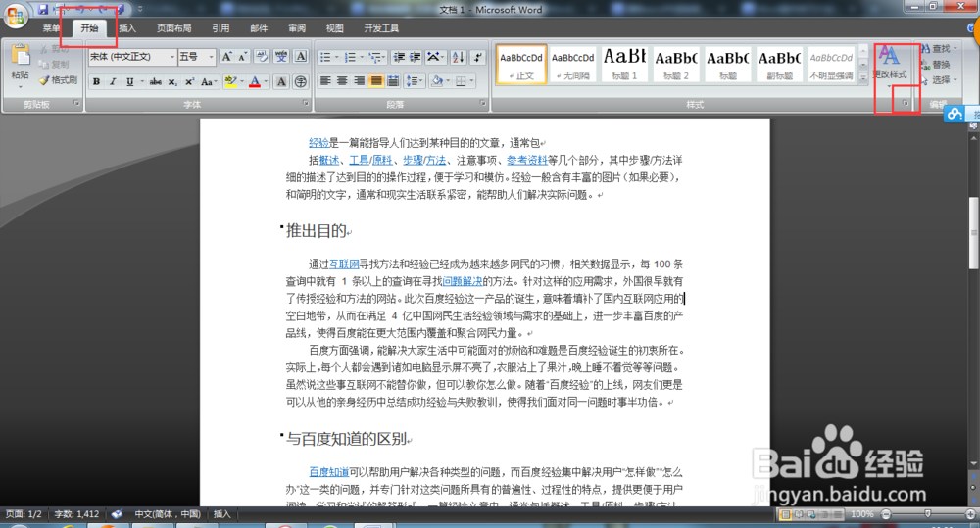Viewport: 980px width, 528px height.
Task: Toggle Italic formatting
Action: click(x=113, y=82)
